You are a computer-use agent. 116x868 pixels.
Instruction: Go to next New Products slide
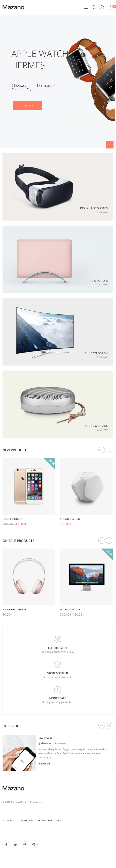109,450
